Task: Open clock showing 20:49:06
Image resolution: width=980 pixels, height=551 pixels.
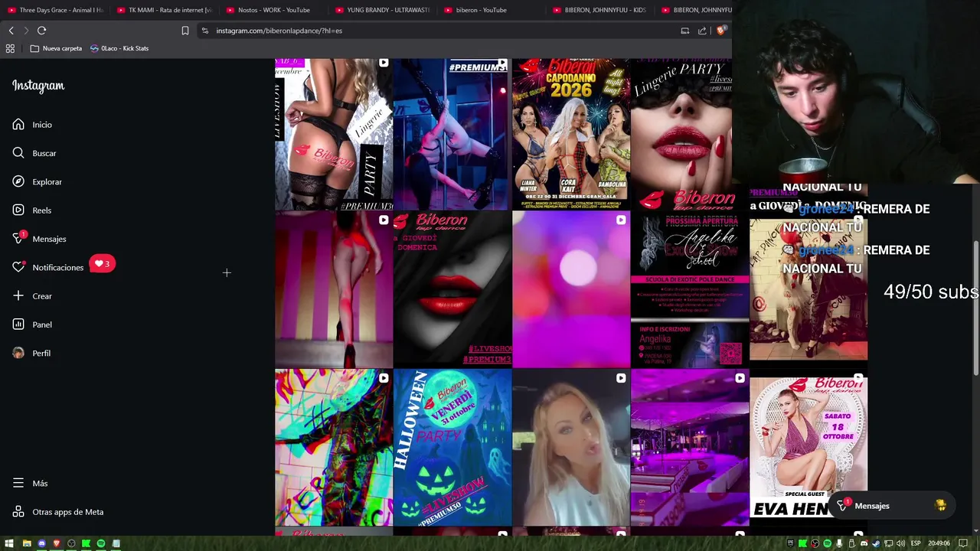Action: 939,543
